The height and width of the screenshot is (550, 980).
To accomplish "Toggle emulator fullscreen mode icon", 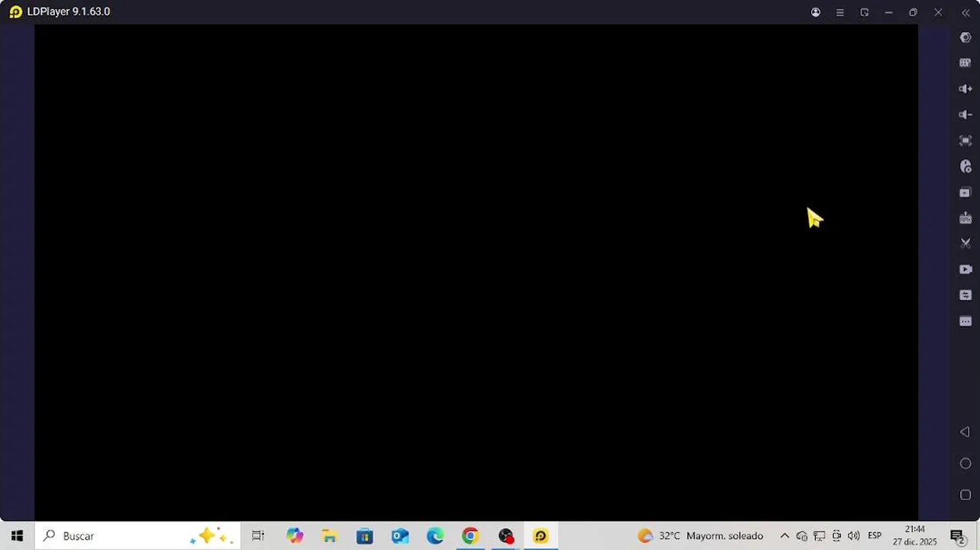I will pyautogui.click(x=965, y=141).
